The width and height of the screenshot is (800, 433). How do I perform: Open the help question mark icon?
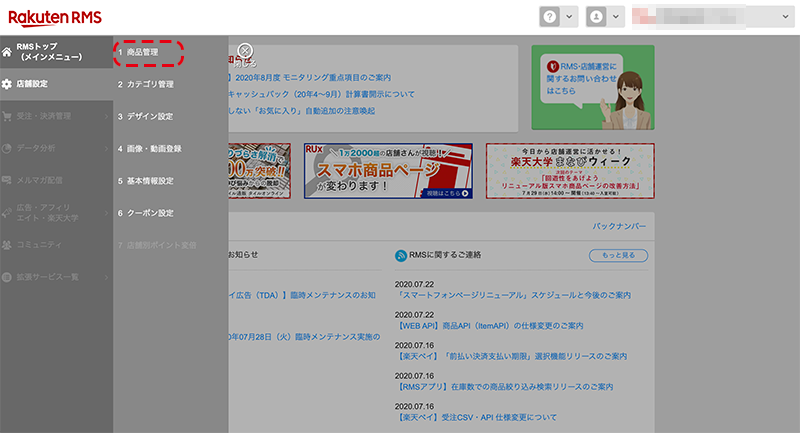[x=549, y=17]
